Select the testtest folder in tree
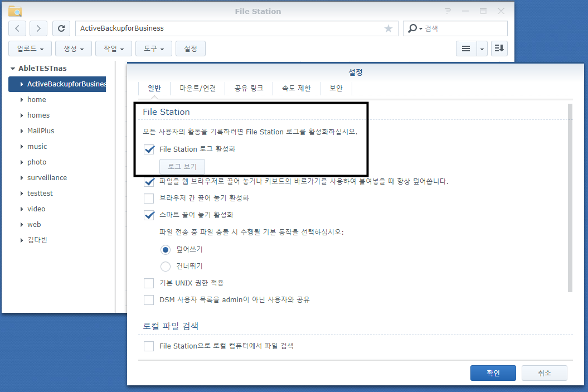This screenshot has width=588, height=392. pos(40,193)
